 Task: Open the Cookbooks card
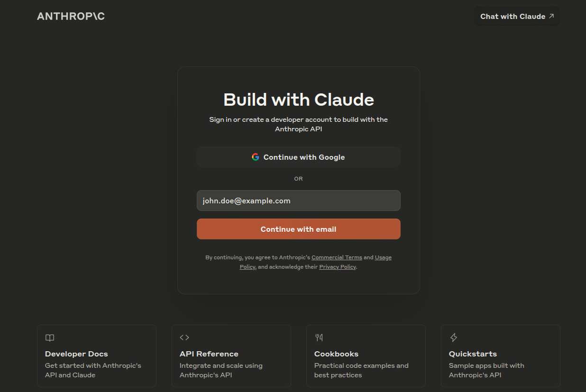[366, 356]
